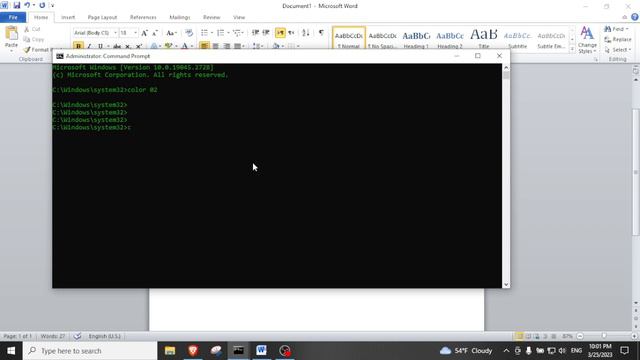
Task: Open the Change Case dropdown
Action: (171, 33)
